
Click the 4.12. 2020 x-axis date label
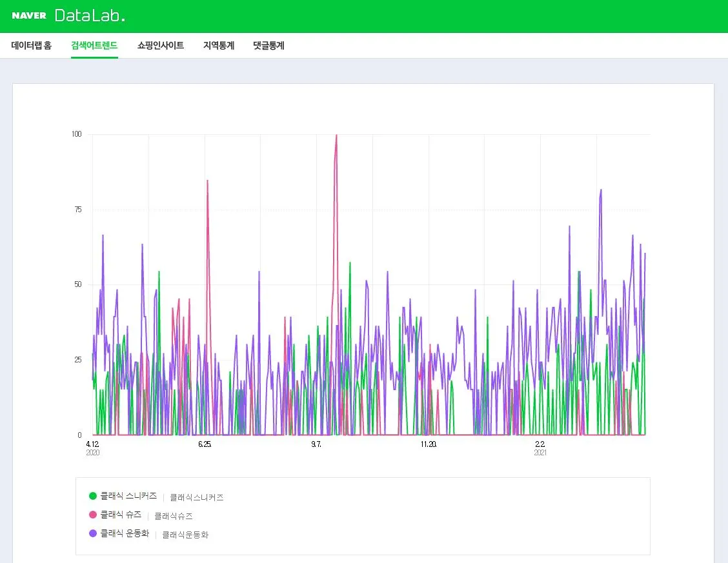coord(93,448)
